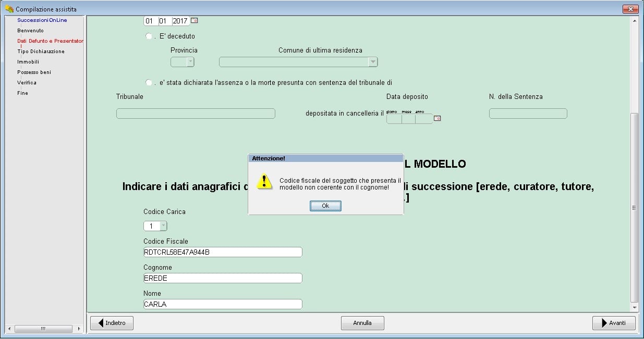This screenshot has width=644, height=339.
Task: Open Comune di ultima residenza dropdown
Action: (x=298, y=61)
